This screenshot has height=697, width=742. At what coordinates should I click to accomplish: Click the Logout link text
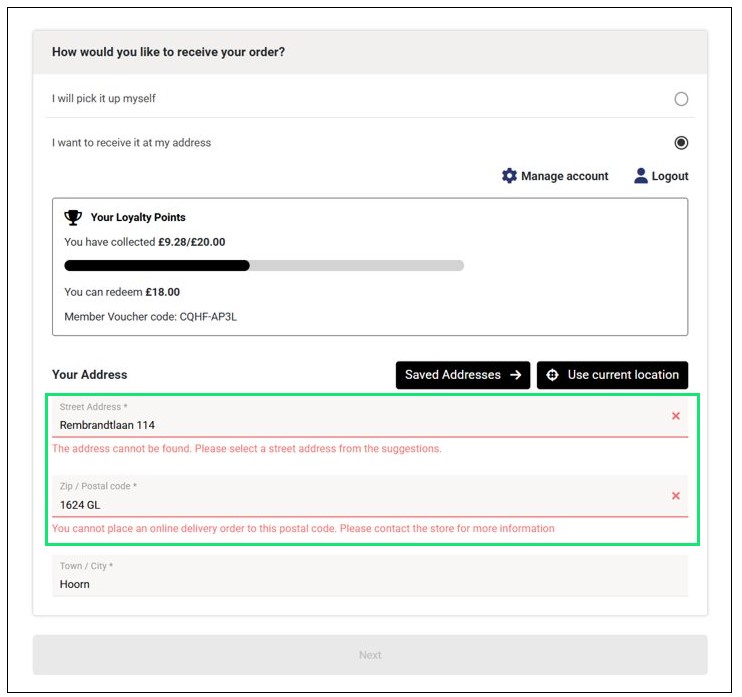point(670,176)
